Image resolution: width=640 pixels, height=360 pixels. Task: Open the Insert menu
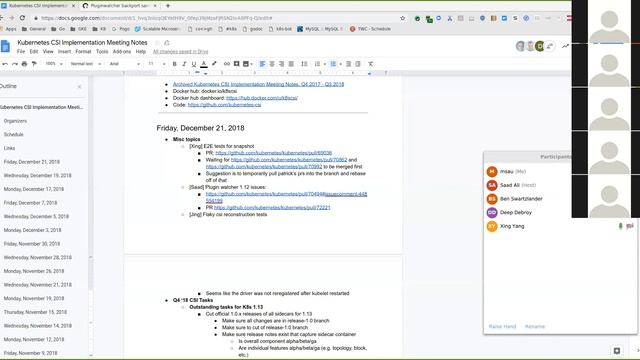64,52
